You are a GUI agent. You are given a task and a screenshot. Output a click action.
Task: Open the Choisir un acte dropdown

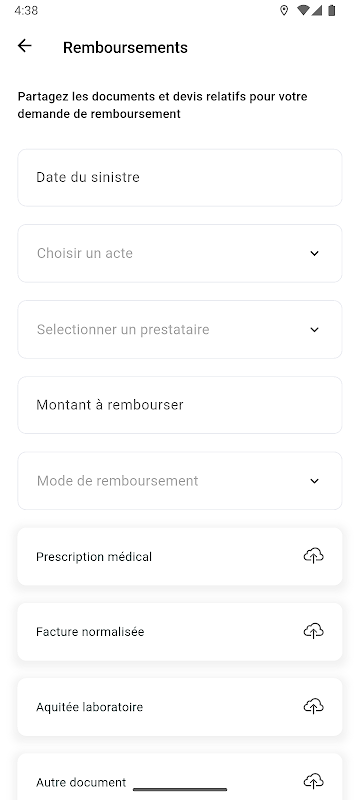pos(179,253)
